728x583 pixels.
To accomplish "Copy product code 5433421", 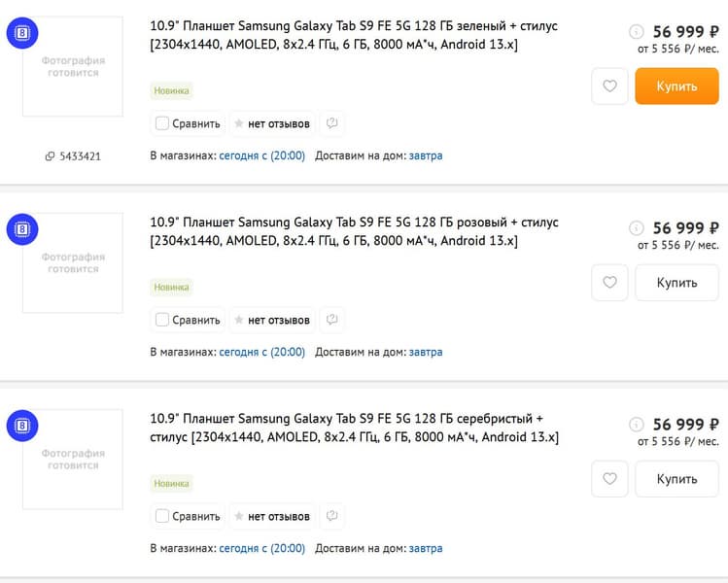I will [x=74, y=156].
